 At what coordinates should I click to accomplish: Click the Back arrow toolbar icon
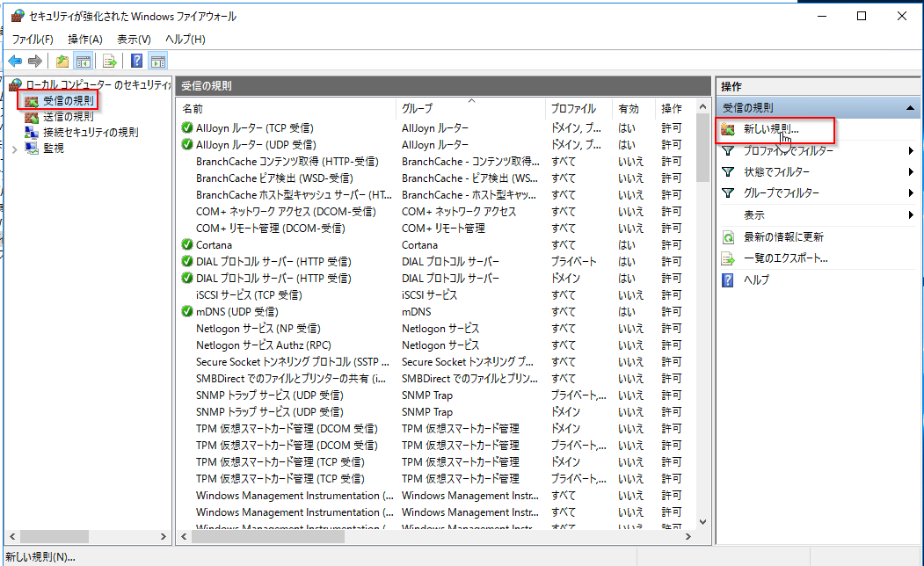pyautogui.click(x=15, y=61)
